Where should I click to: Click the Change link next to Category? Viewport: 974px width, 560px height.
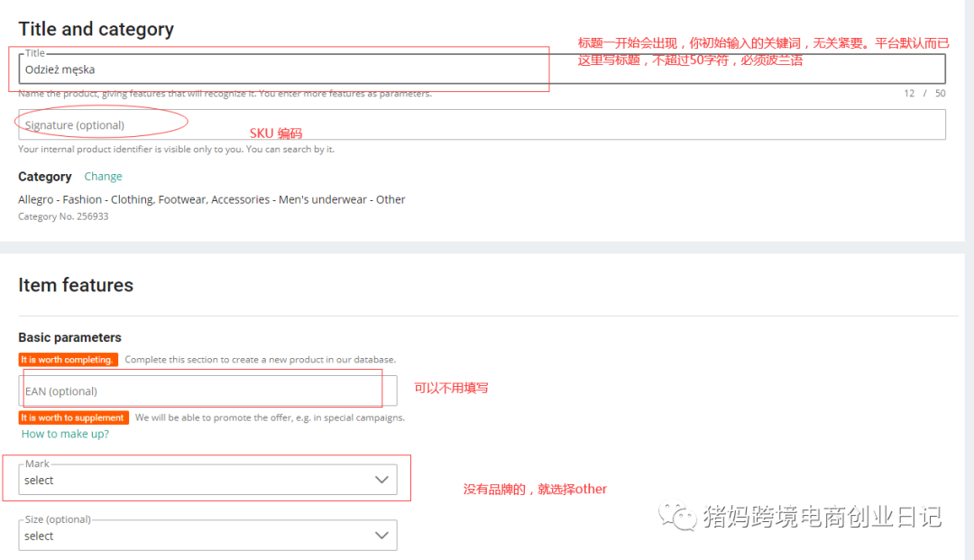point(103,176)
